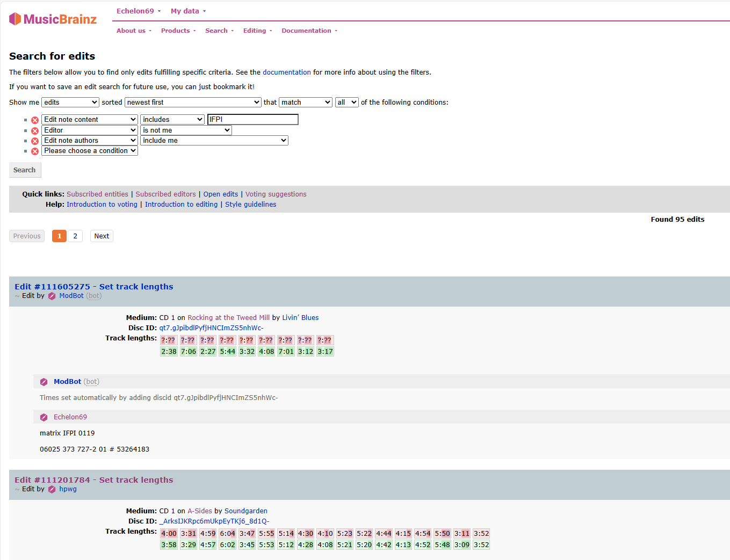Screen dimensions: 730x560
Task: Open the Editor field dropdown
Action: pyautogui.click(x=90, y=130)
